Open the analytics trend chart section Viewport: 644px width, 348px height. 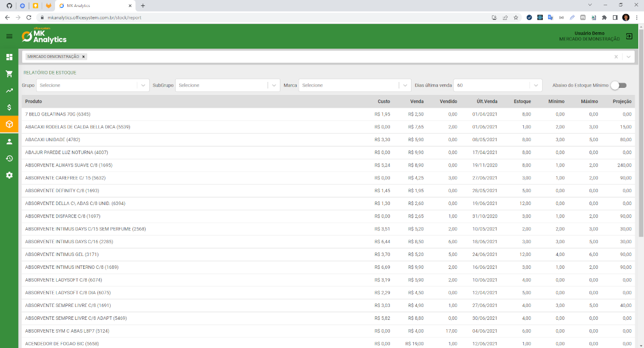click(x=9, y=91)
